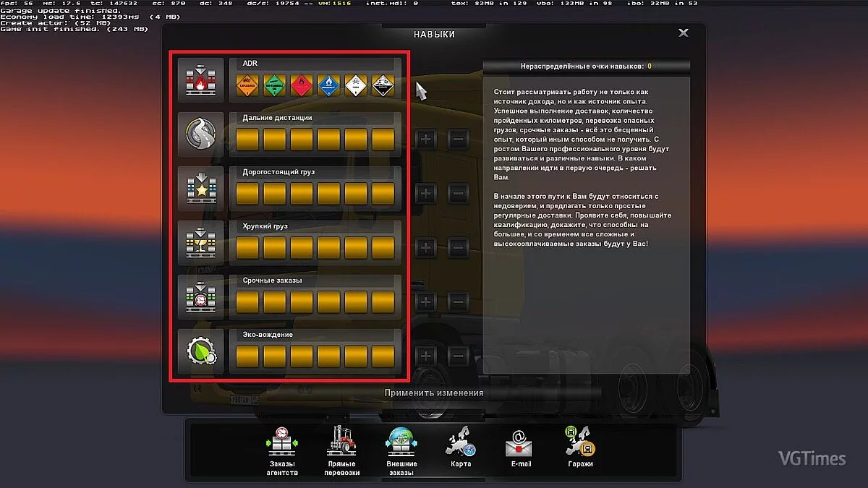Remove a point from Дальние дистанции
Viewport: 868px width, 488px height.
point(458,139)
